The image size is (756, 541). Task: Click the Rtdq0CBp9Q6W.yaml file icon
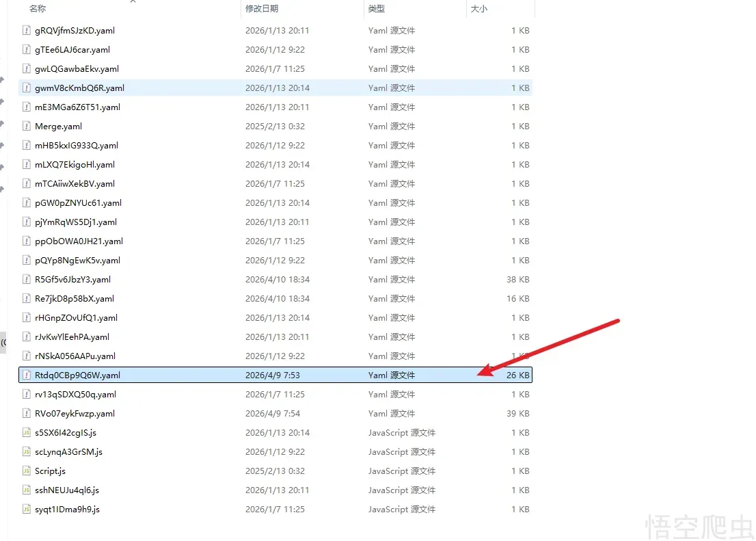(x=27, y=375)
